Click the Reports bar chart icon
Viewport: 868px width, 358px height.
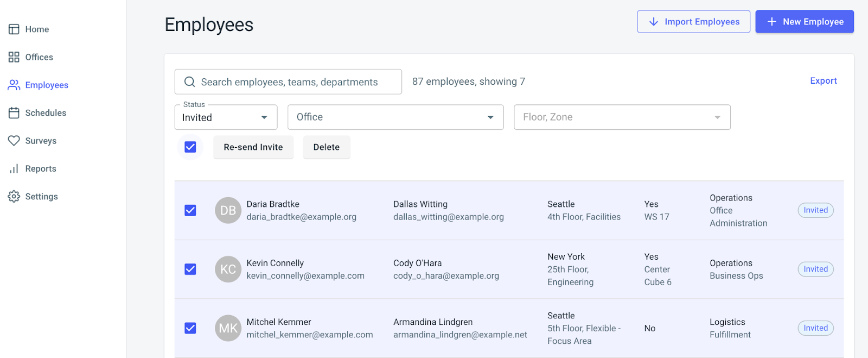[14, 169]
